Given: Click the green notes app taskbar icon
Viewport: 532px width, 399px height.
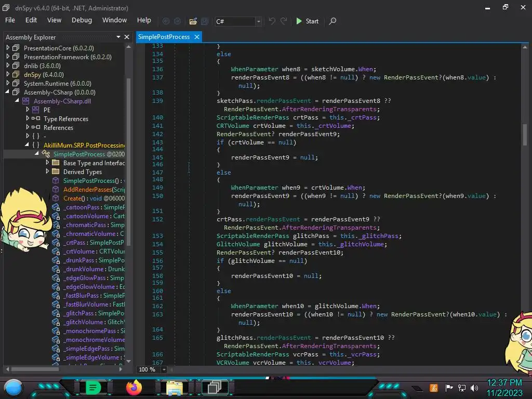Looking at the screenshot, I should click(94, 387).
